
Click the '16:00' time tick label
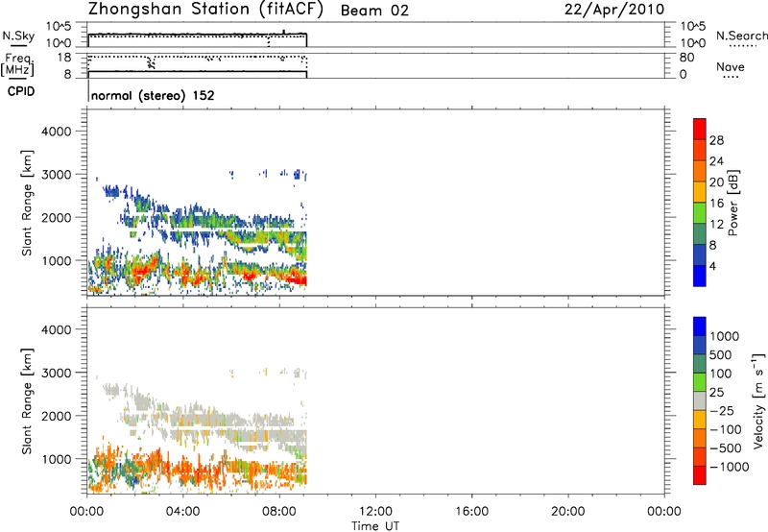coord(471,512)
